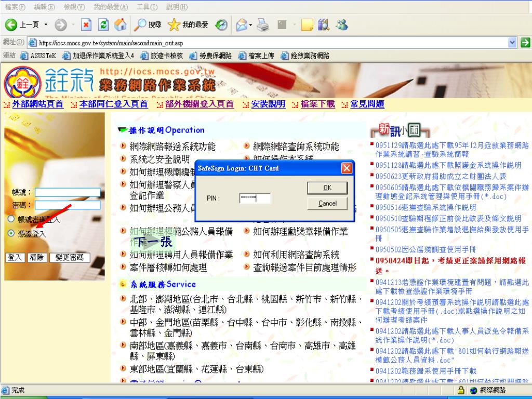Open the 說明(H) menu
Screen dimensions: 532x399
click(177, 7)
